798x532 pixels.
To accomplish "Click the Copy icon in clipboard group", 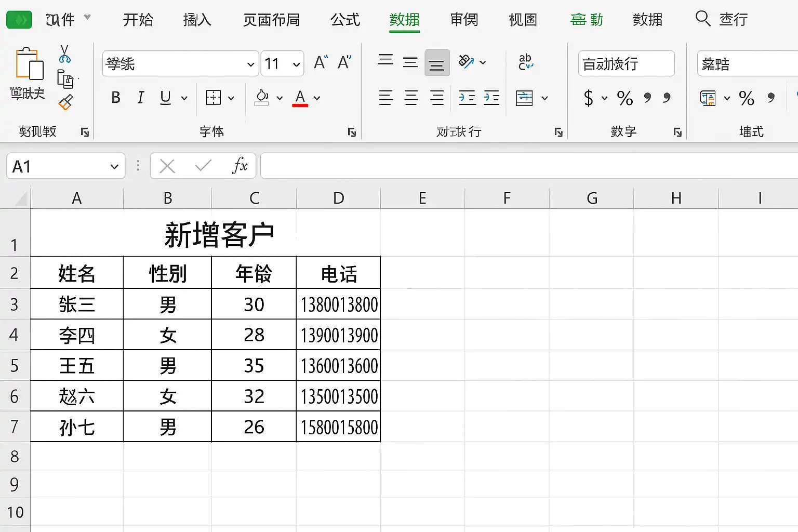I will coord(65,78).
